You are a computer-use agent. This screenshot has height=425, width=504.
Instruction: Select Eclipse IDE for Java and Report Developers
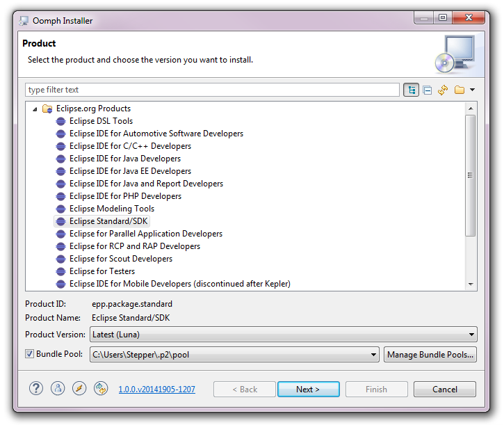[x=146, y=184]
